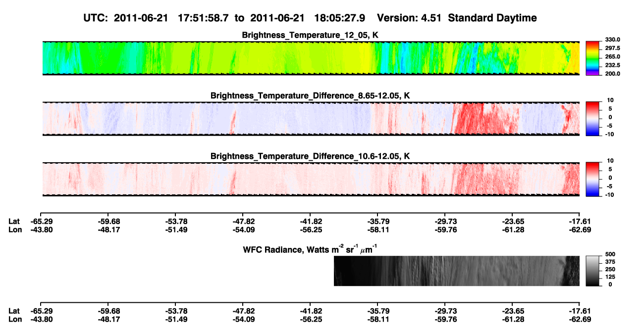The image size is (644, 330).
Task: Click the grayscale WFC Radiance color bar
Action: [x=593, y=271]
